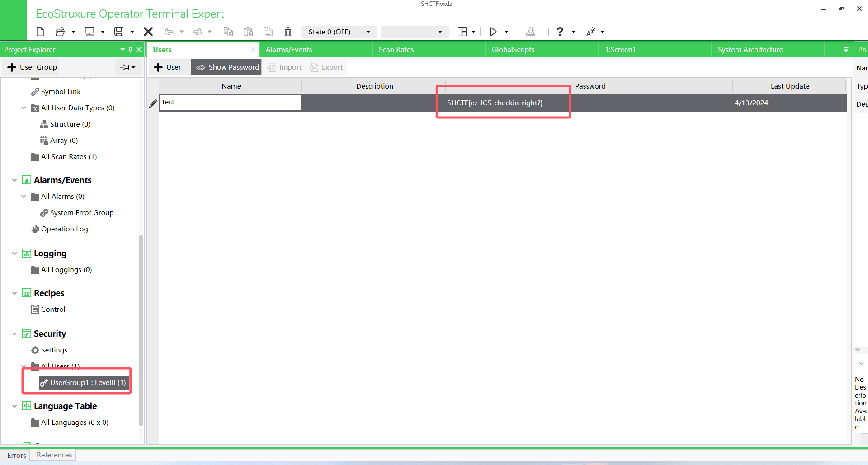This screenshot has width=868, height=465.
Task: Open Operation Log in the tree
Action: [60, 229]
